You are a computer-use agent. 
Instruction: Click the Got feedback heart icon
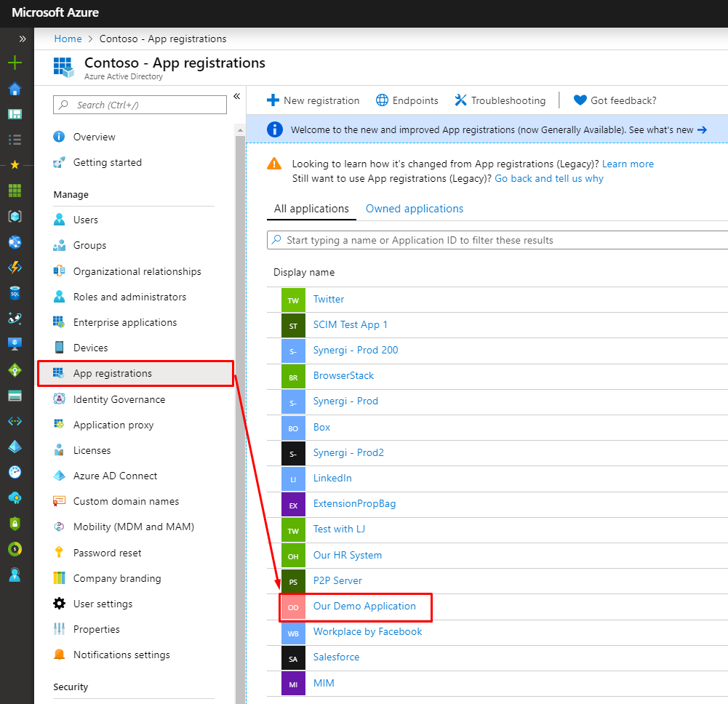(580, 100)
